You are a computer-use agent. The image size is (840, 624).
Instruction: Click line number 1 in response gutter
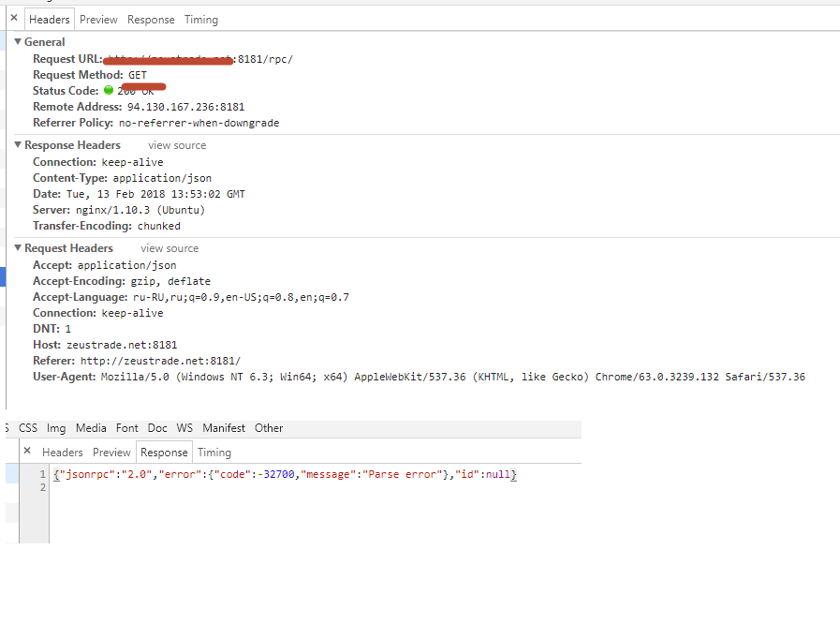click(x=42, y=474)
